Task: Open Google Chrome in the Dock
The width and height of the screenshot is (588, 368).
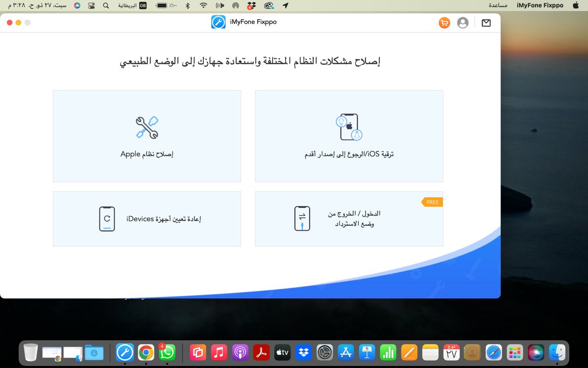Action: point(146,352)
